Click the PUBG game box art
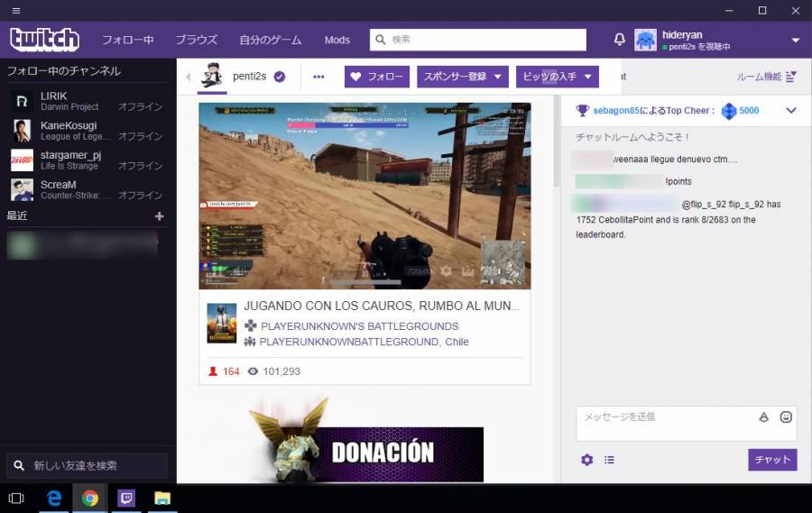This screenshot has height=513, width=812. coord(222,324)
